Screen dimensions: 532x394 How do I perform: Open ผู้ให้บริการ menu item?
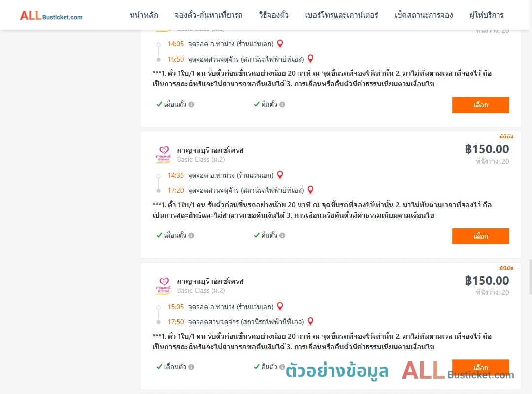486,15
